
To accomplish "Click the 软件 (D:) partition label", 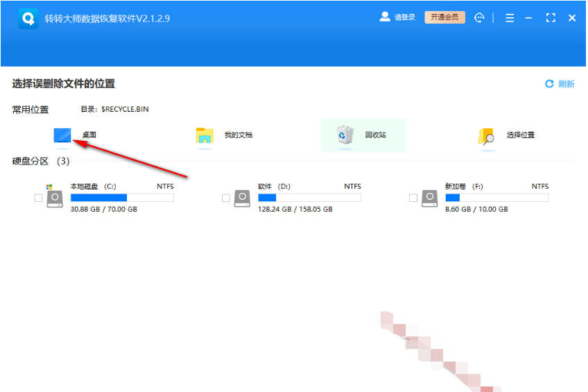I will point(274,187).
